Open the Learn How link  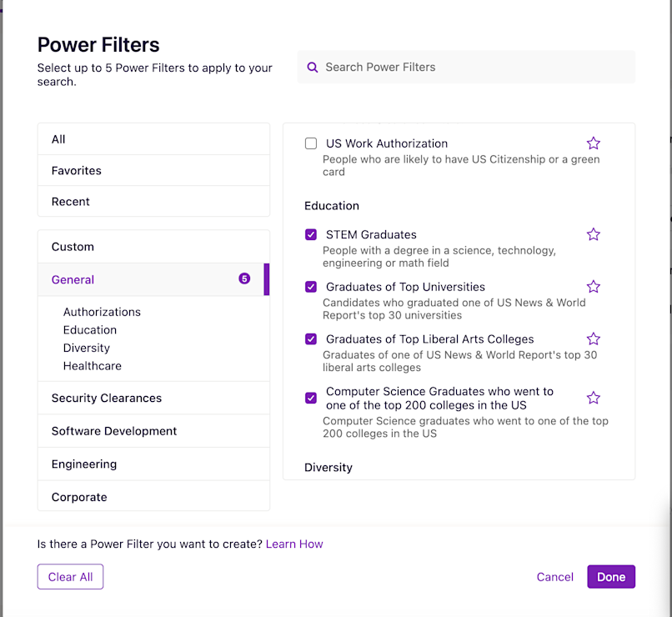(x=294, y=544)
